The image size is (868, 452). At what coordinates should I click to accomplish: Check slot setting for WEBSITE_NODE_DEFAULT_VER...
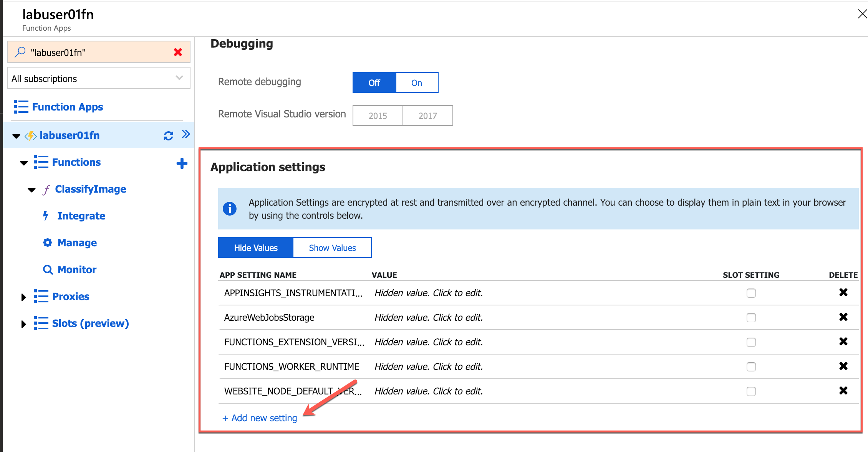point(751,391)
